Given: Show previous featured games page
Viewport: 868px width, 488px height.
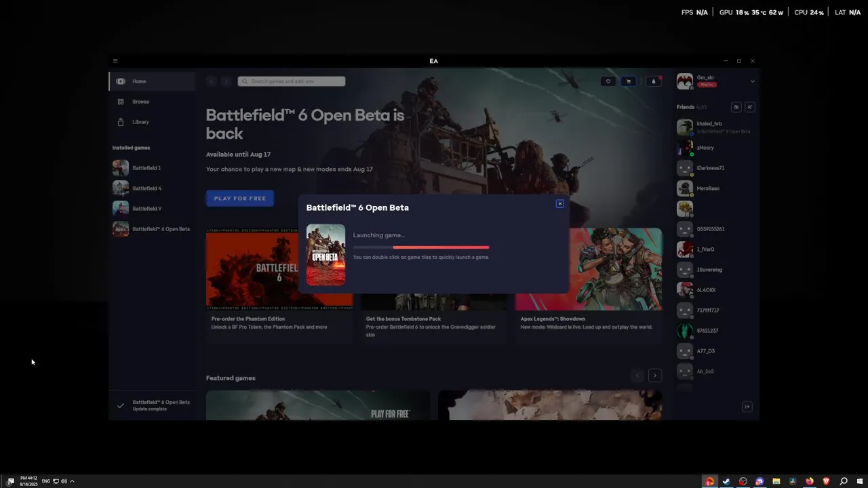Looking at the screenshot, I should click(x=637, y=375).
